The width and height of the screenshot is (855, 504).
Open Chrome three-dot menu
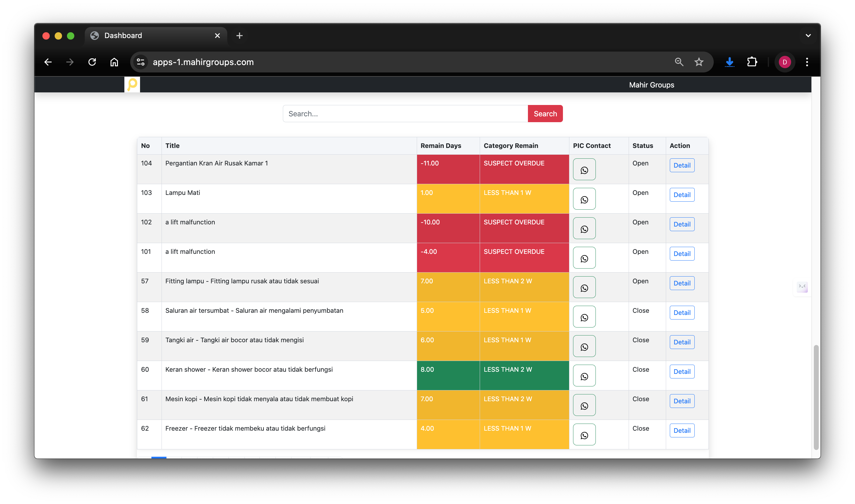click(x=807, y=62)
